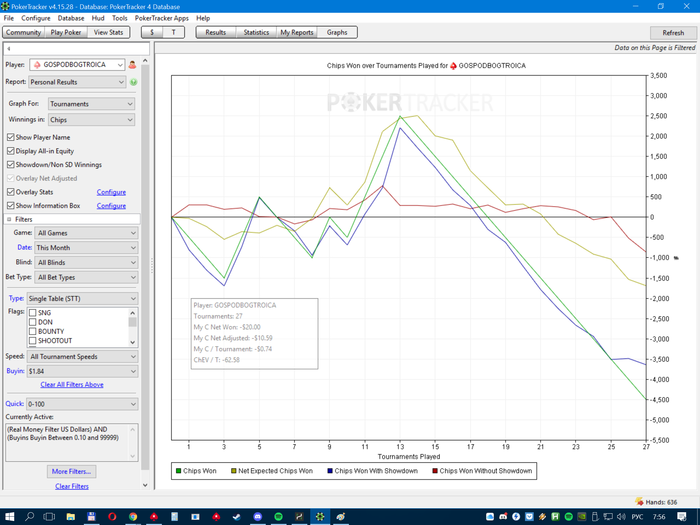This screenshot has height=525, width=700.
Task: Click the Discord tray icon
Action: 503,517
